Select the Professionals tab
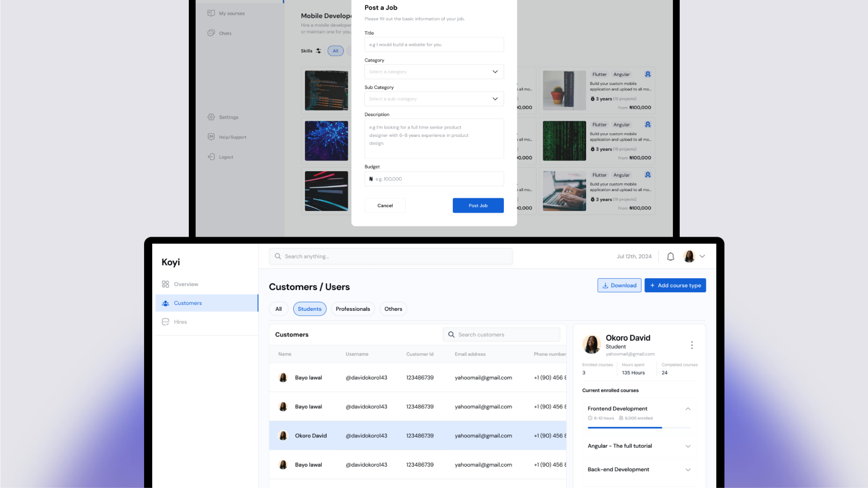Screen dimensions: 868x488 click(x=353, y=309)
